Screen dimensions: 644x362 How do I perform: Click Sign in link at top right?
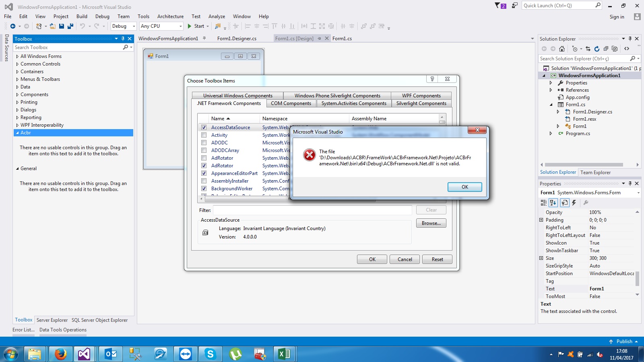tap(617, 17)
